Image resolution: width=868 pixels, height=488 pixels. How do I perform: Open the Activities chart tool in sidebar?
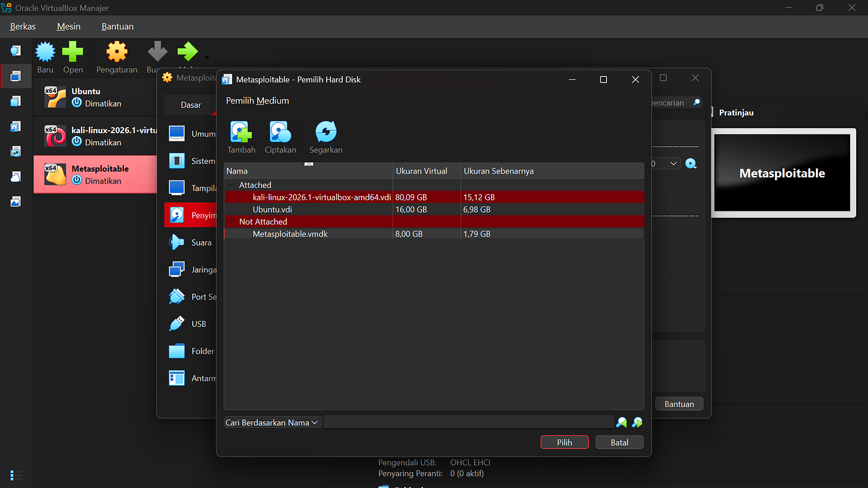coord(15,202)
